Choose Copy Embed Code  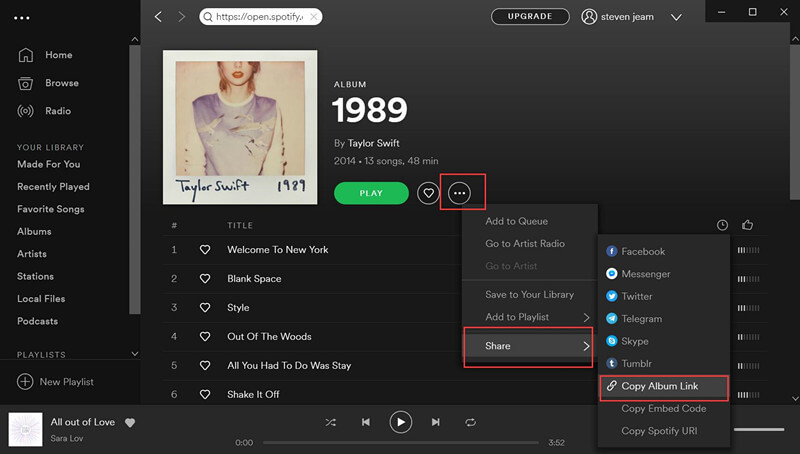[x=664, y=409]
